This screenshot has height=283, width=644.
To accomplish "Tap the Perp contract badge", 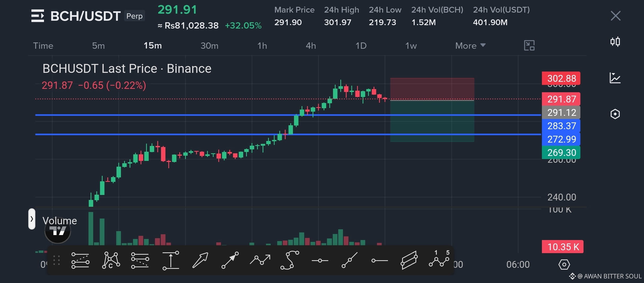I will click(135, 16).
